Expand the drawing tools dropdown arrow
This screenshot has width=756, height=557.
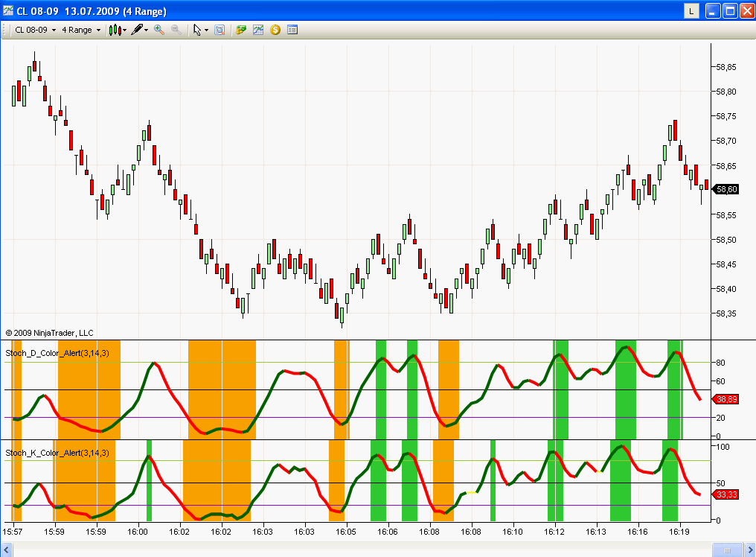[x=146, y=30]
